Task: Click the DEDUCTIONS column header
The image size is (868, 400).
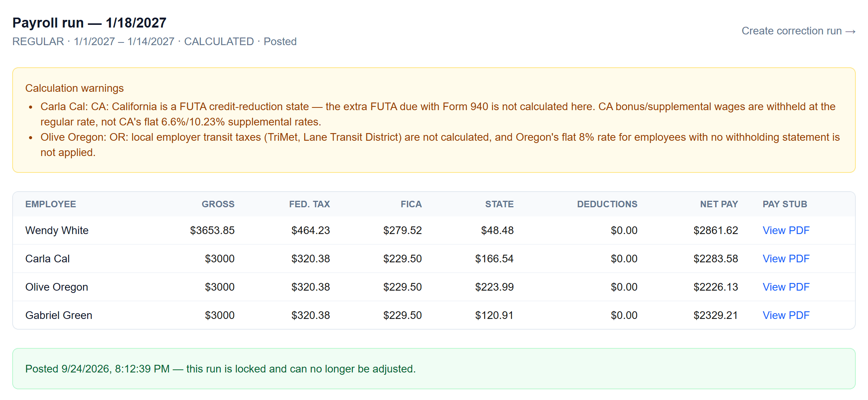Action: tap(607, 204)
